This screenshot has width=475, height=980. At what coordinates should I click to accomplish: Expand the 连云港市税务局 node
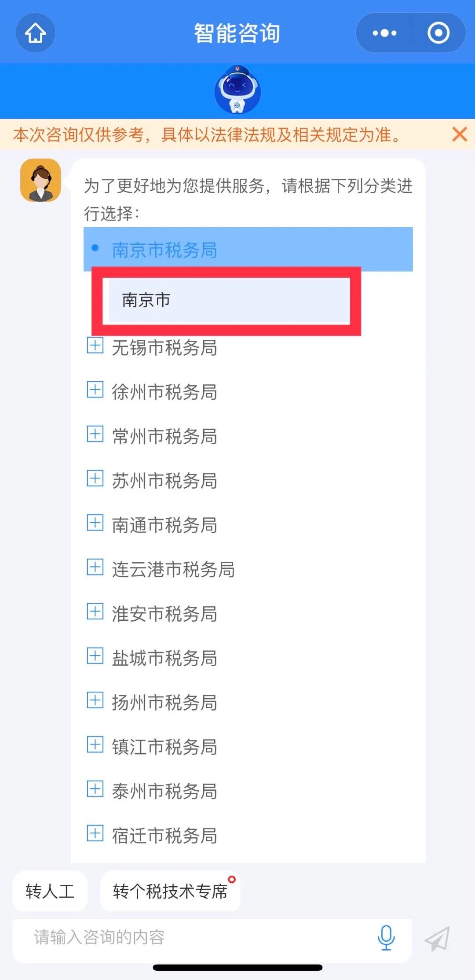click(x=95, y=567)
